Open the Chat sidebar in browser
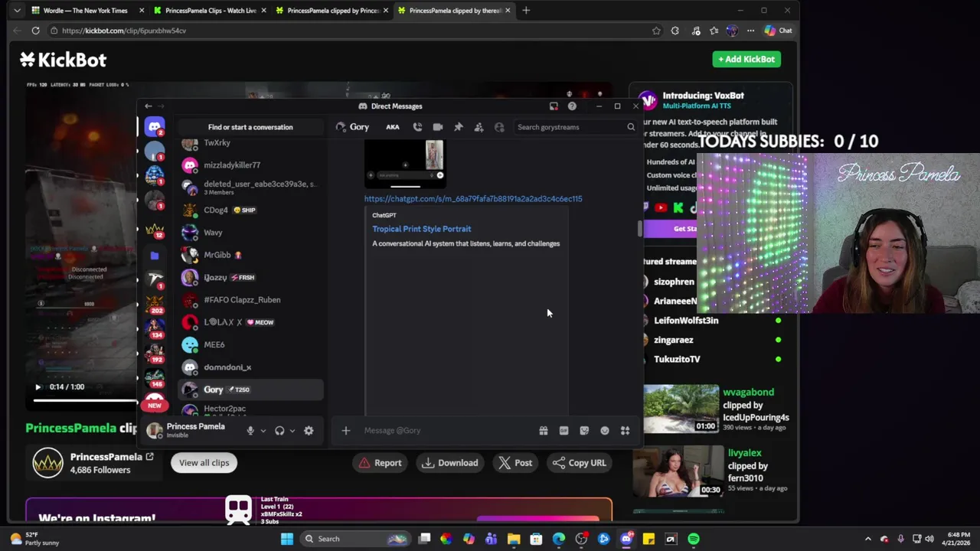980x551 pixels. click(x=778, y=31)
